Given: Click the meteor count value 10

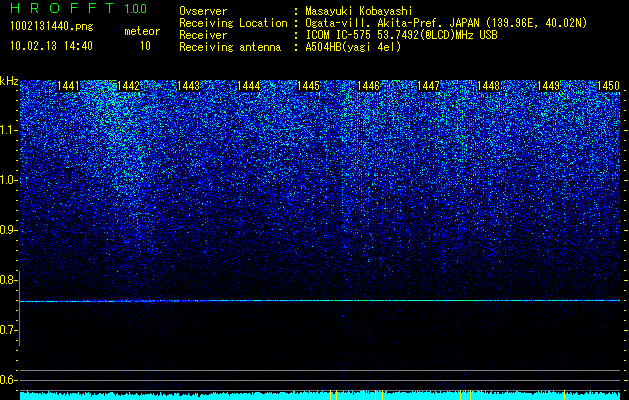Looking at the screenshot, I should (x=145, y=46).
